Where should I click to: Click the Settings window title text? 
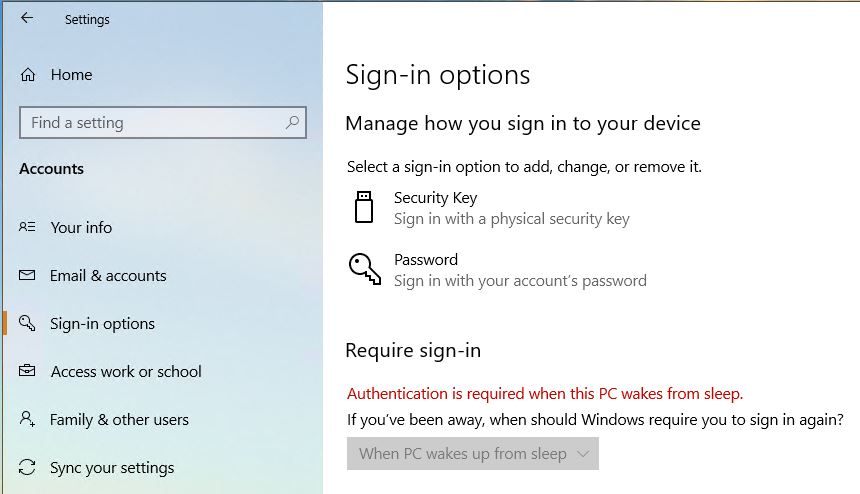tap(87, 20)
